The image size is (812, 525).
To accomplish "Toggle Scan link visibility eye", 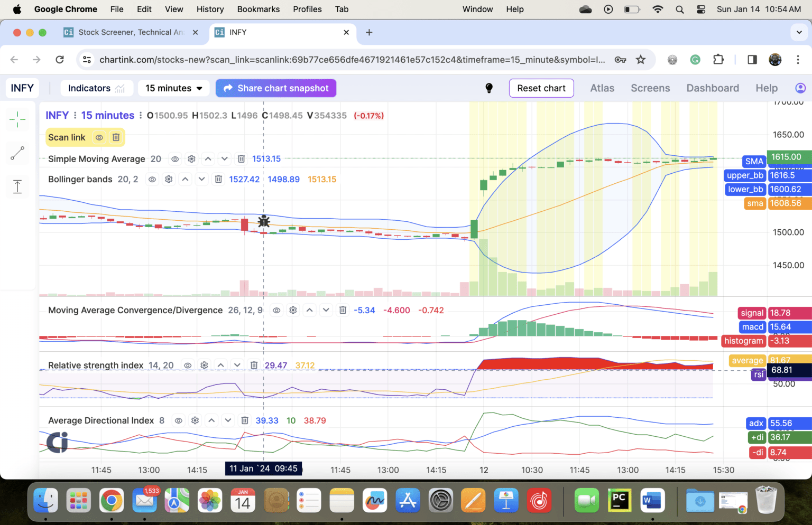I will (99, 137).
